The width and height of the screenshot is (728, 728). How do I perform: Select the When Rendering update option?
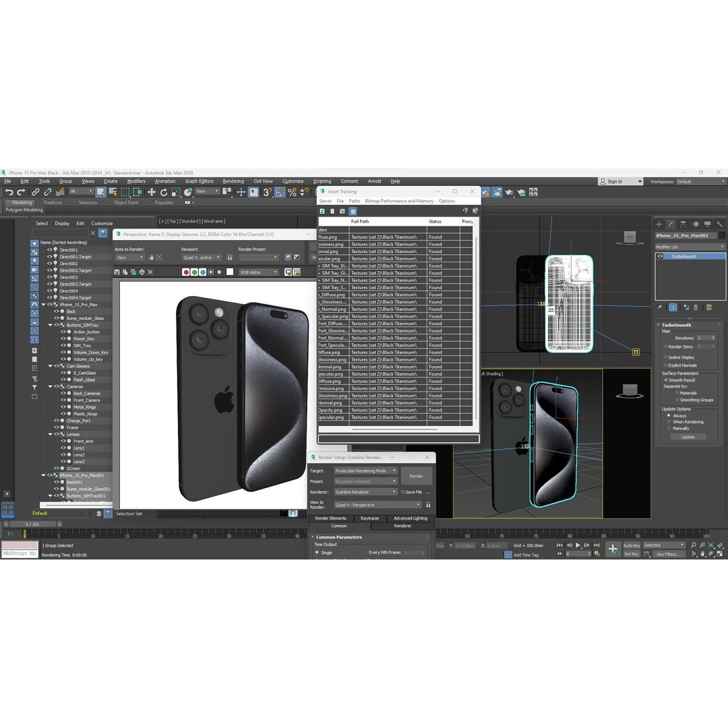coord(669,422)
